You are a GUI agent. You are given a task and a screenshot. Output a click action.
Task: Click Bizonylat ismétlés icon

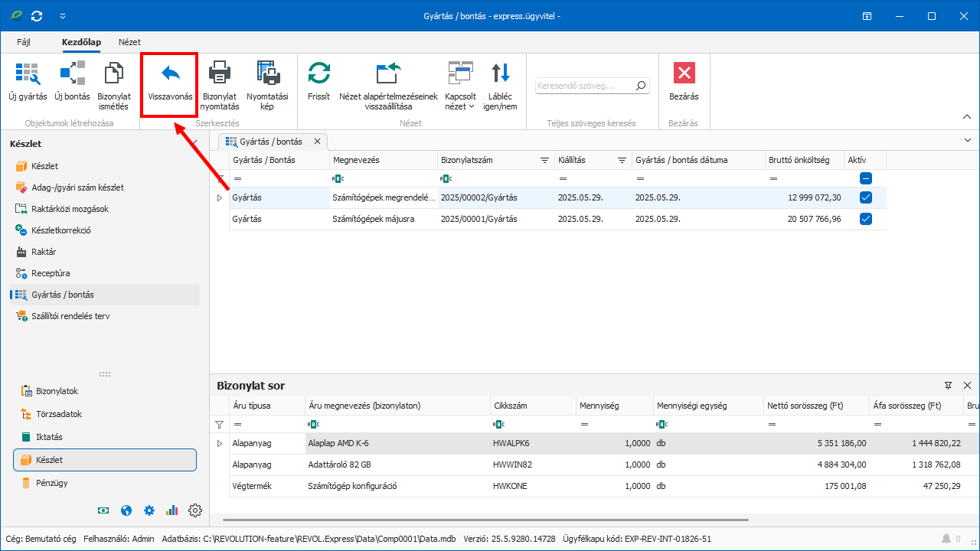coord(113,73)
